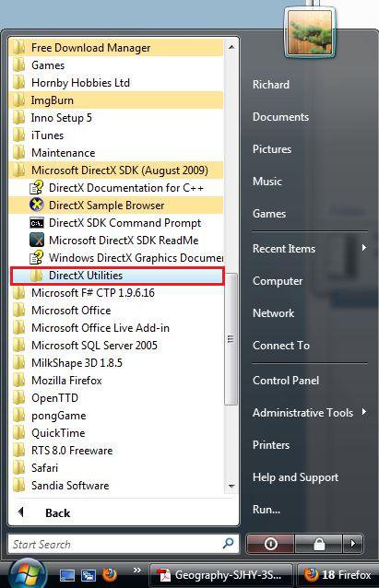Click the Microsoft F# CTP 1.9.6.16 folder icon
Viewport: 379px width, 588px height.
[18, 293]
